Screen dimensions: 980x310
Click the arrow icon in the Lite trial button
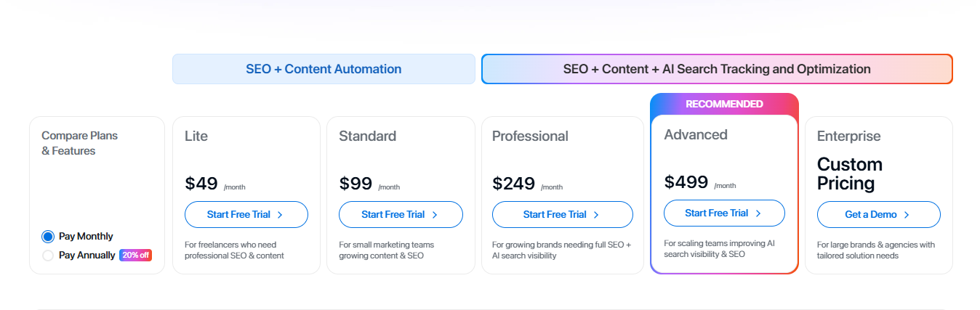click(280, 215)
